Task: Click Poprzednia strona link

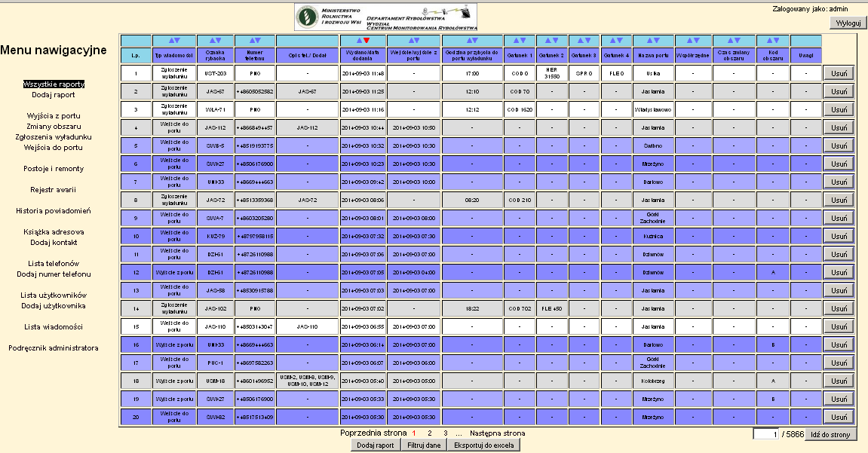Action: tap(373, 433)
